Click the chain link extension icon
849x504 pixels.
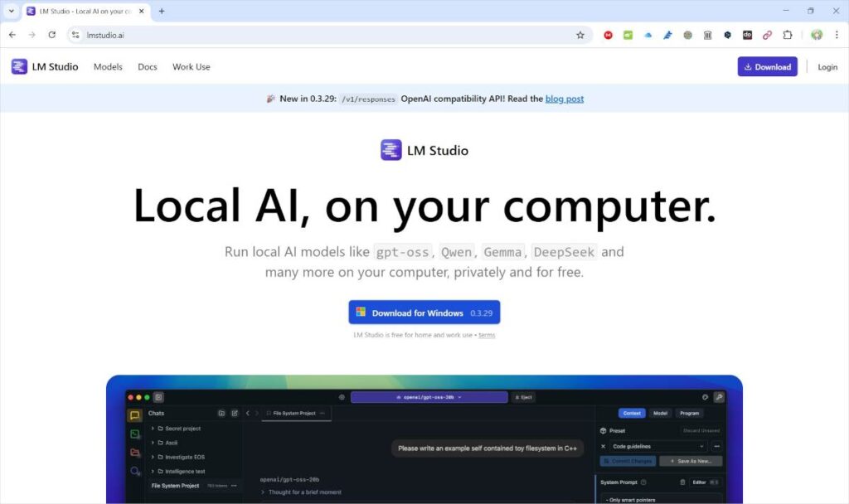click(768, 35)
